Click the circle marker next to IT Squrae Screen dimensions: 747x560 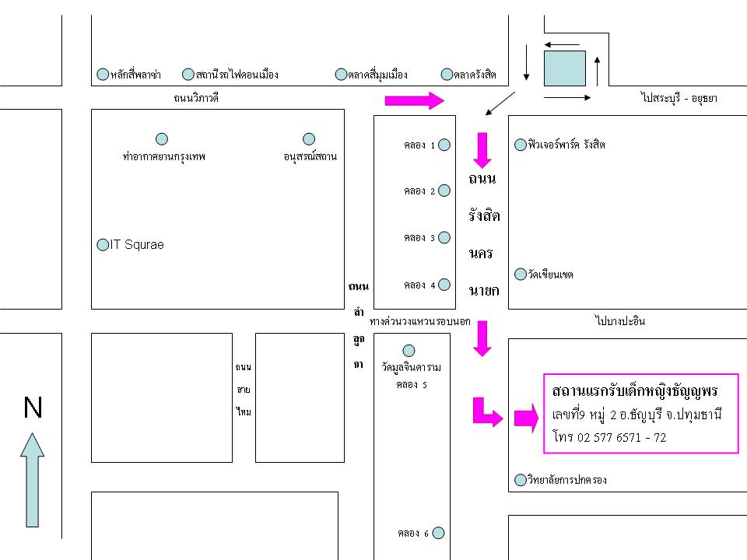click(x=103, y=245)
